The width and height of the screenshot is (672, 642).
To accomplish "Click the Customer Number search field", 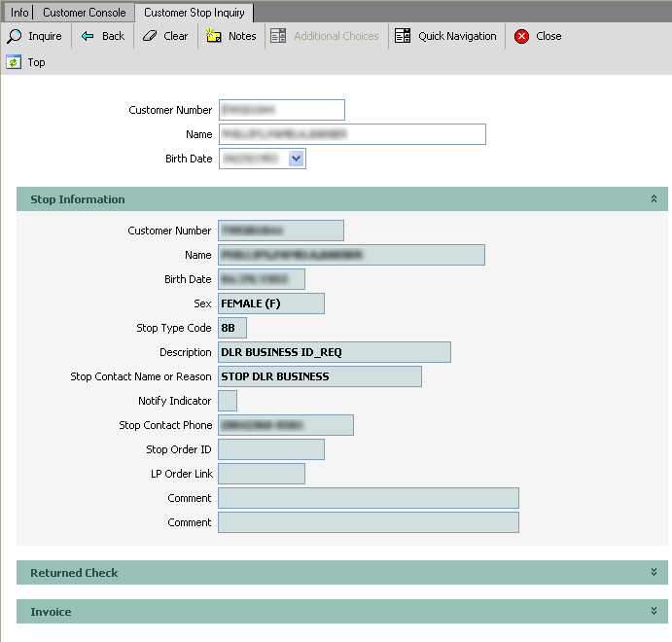I will coord(282,110).
